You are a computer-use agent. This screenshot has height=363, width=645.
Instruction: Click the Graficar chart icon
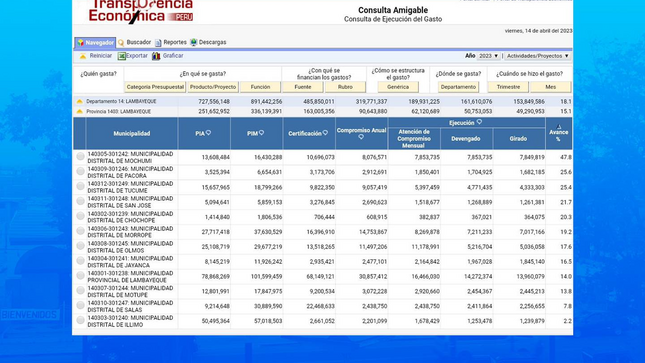coord(156,56)
